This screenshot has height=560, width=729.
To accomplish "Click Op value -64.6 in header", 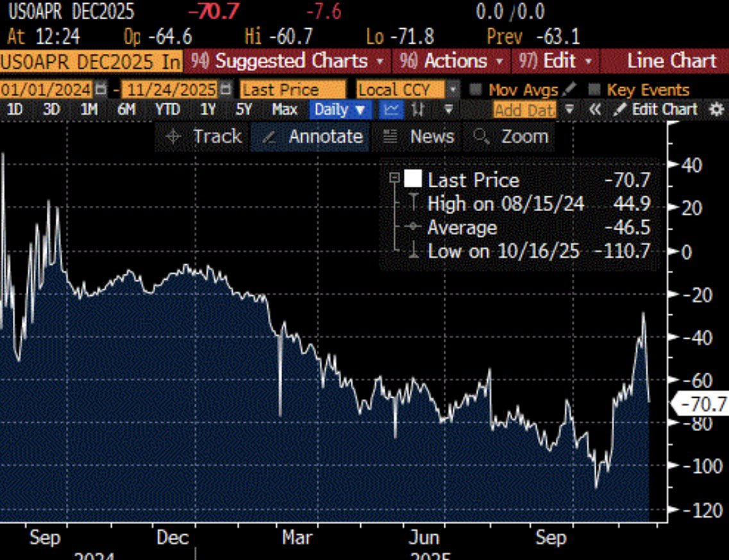I will pyautogui.click(x=170, y=37).
